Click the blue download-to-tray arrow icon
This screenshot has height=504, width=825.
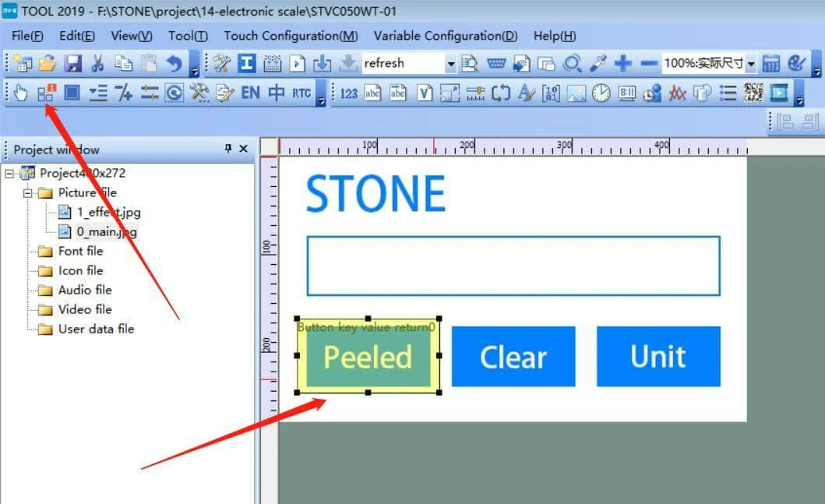point(322,64)
